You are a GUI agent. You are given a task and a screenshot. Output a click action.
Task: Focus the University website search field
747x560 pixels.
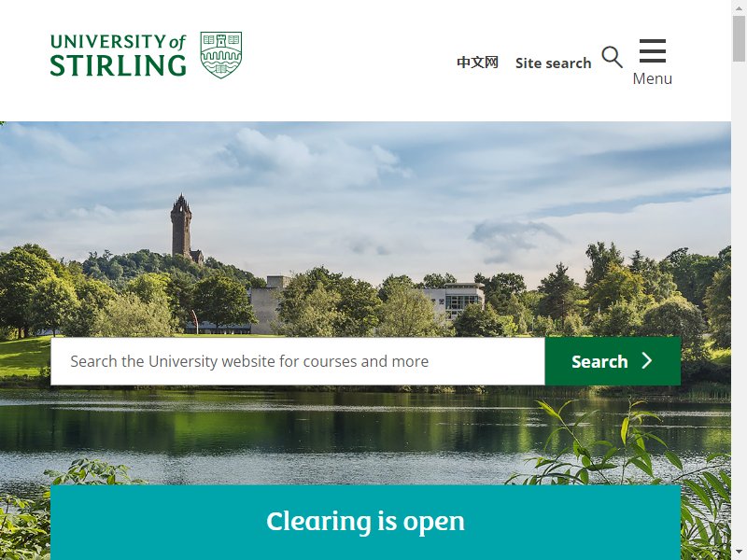tap(298, 361)
